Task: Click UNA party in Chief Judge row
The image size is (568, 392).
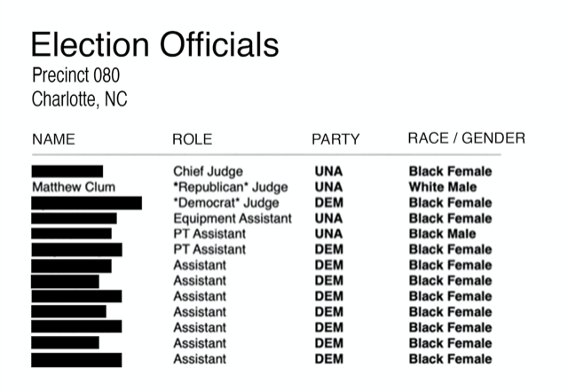Action: coord(328,171)
